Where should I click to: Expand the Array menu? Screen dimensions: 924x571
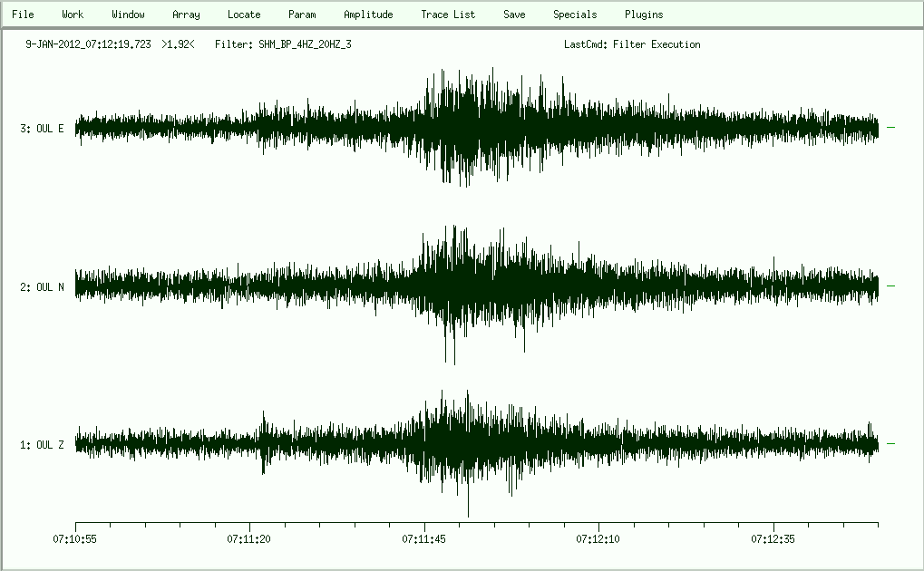click(x=186, y=15)
